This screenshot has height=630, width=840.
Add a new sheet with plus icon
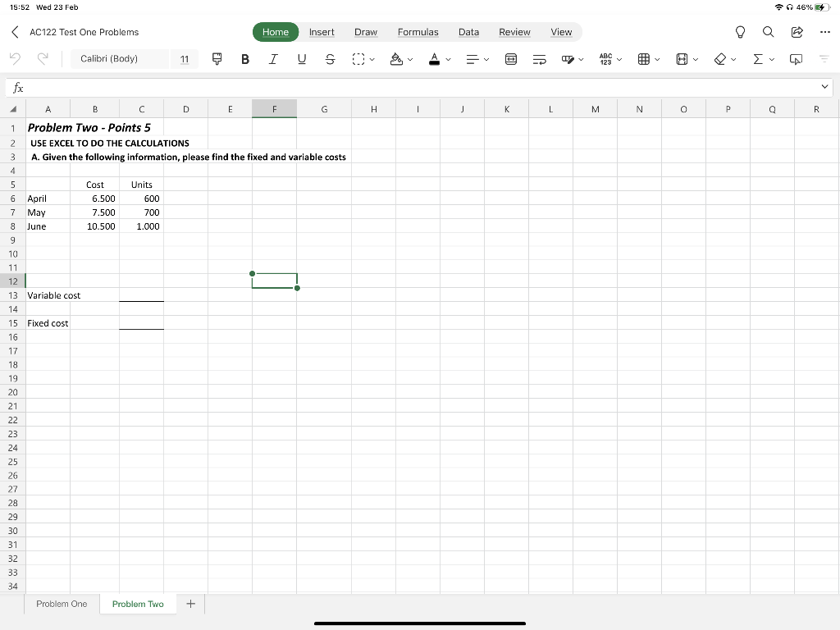(190, 604)
